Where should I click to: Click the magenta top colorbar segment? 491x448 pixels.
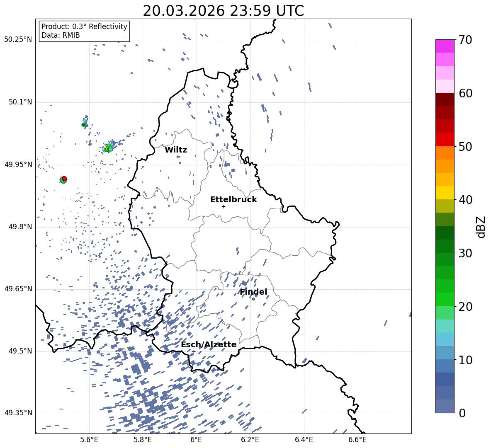pos(445,46)
